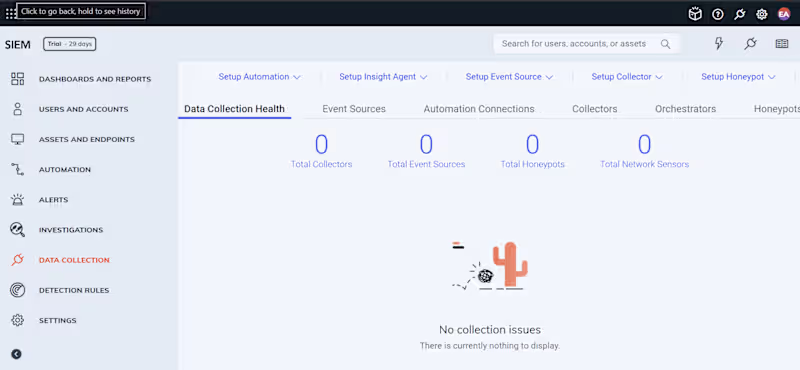This screenshot has width=800, height=370.
Task: Expand Setup Automation dropdown
Action: click(259, 77)
